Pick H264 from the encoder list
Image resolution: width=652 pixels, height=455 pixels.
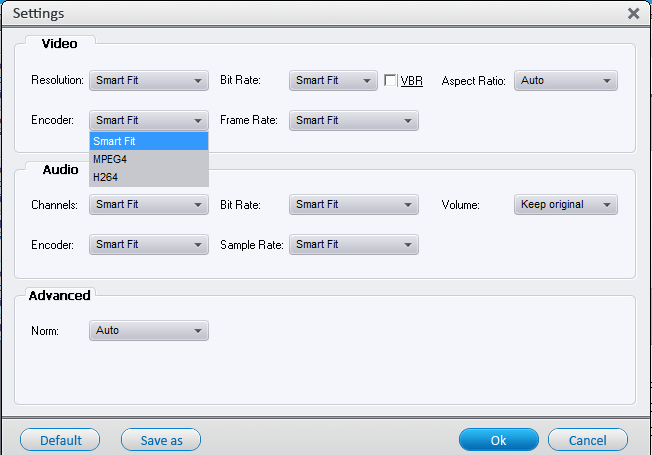148,177
